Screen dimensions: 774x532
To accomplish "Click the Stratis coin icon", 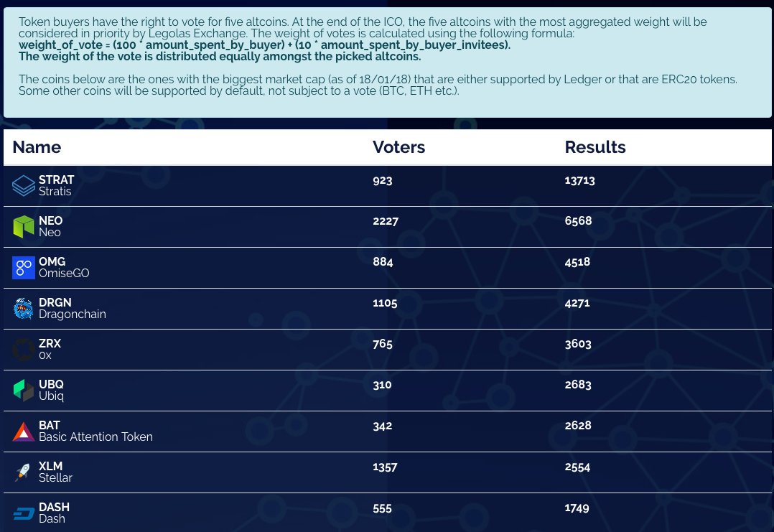I will tap(24, 186).
